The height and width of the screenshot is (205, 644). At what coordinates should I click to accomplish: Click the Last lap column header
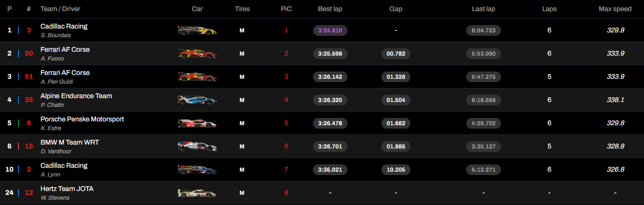point(484,9)
